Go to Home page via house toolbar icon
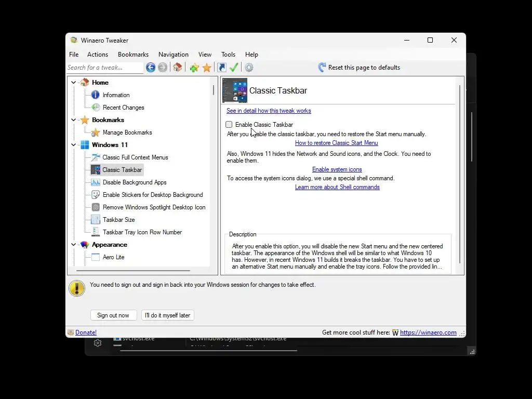The width and height of the screenshot is (532, 399). 177,67
